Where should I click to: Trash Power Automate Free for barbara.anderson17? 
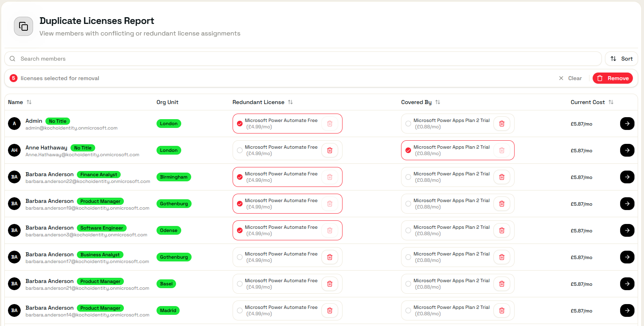[330, 257]
